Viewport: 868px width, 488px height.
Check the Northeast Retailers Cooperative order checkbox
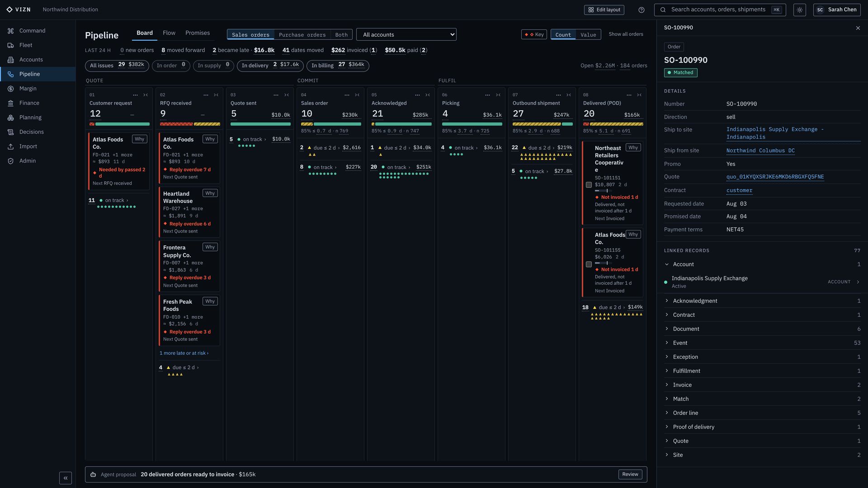pos(589,185)
